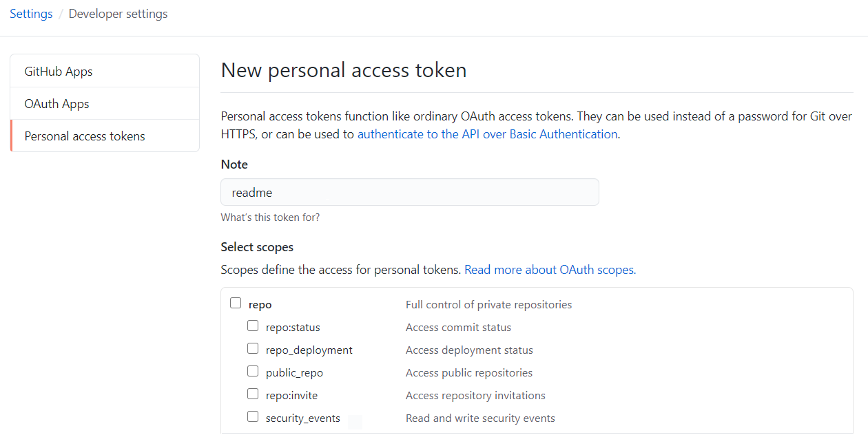The width and height of the screenshot is (868, 446).
Task: Focus the Note input containing readme
Action: click(x=409, y=192)
